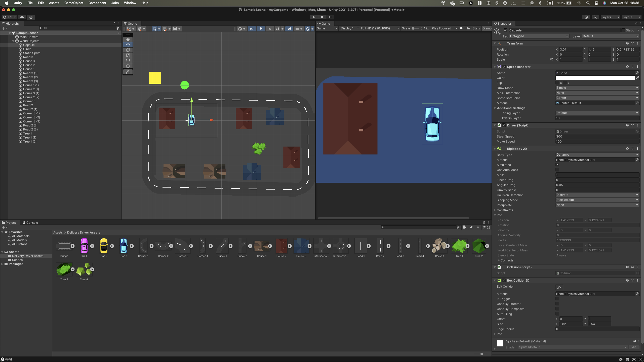Select the Rotate tool
The height and width of the screenshot is (362, 644).
(x=128, y=50)
